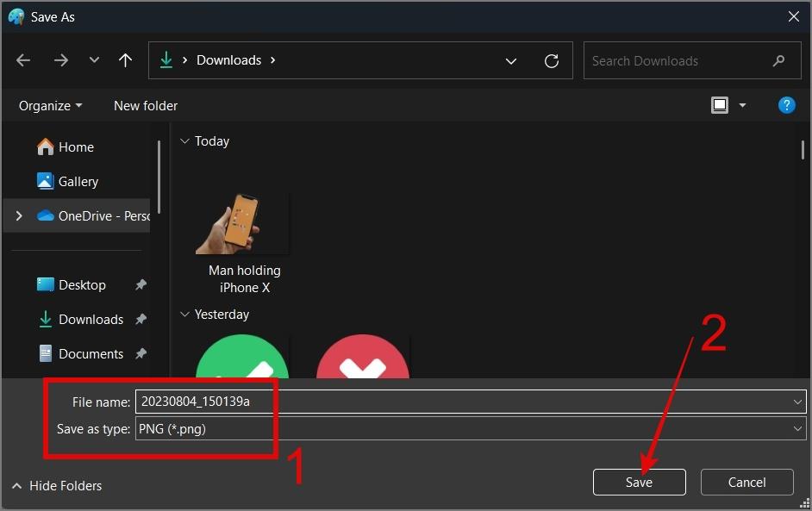Click the Documents page icon in sidebar
The height and width of the screenshot is (511, 812).
tap(45, 353)
